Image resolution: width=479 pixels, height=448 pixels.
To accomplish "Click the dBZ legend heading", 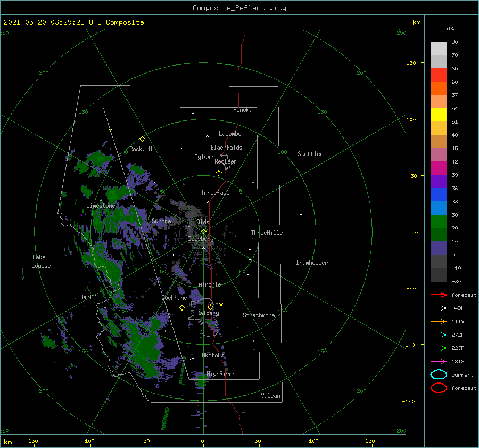I will [x=451, y=28].
